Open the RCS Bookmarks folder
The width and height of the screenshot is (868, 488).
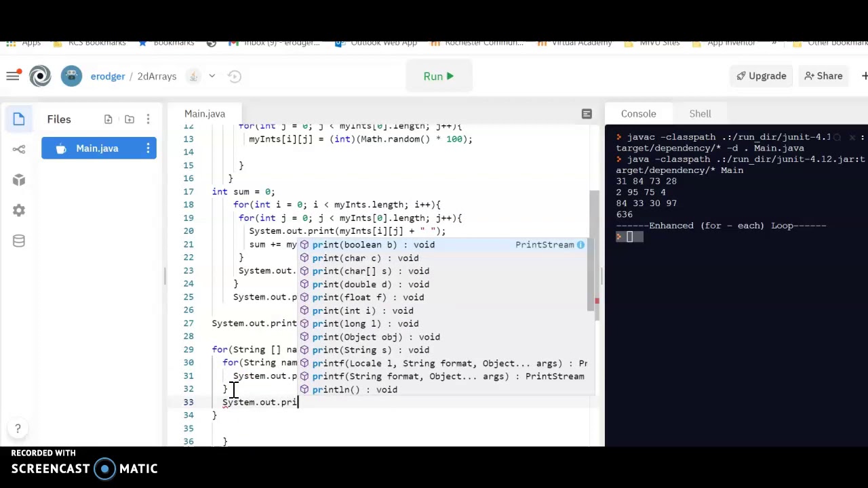[90, 42]
